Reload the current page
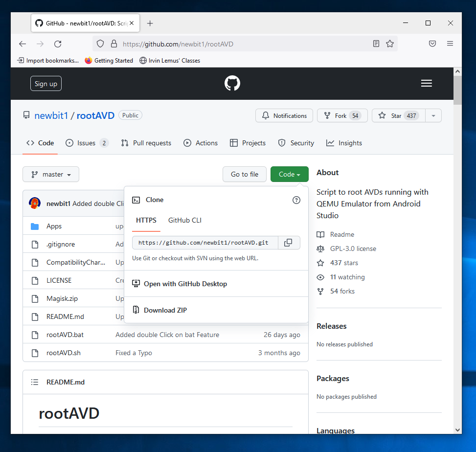Screen dimensions: 476x452 58,44
